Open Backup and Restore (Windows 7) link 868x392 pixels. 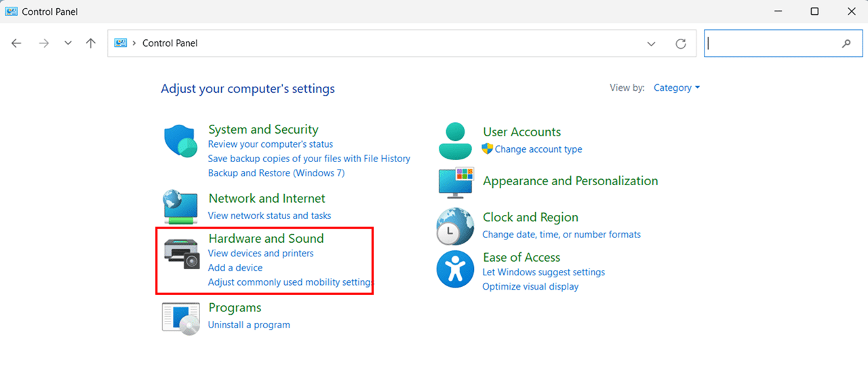click(276, 173)
